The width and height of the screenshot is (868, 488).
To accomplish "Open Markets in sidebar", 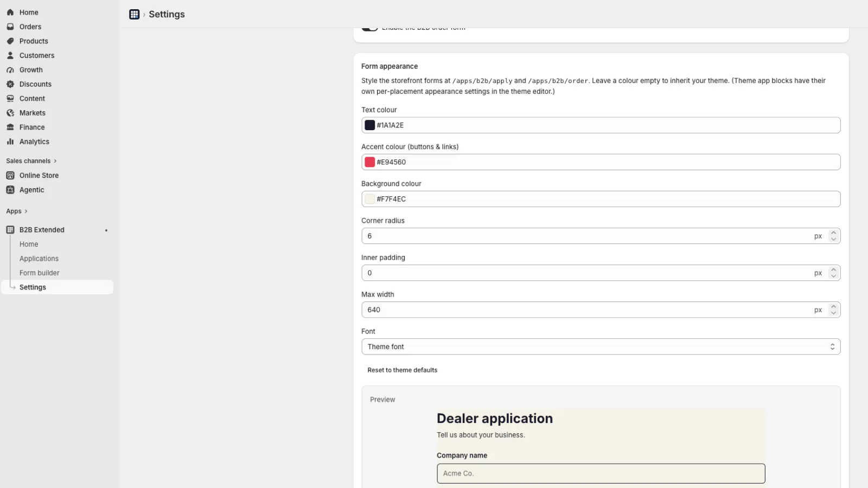I will [33, 113].
